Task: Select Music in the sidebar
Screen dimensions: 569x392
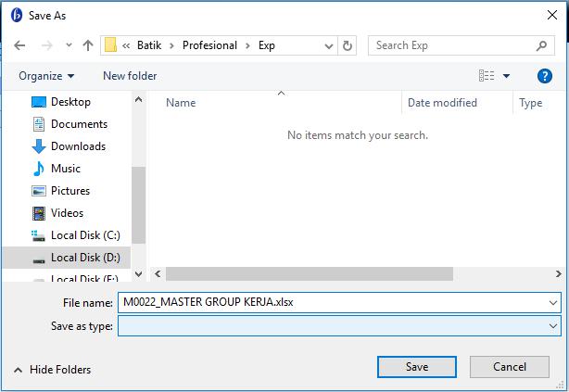Action: 65,169
